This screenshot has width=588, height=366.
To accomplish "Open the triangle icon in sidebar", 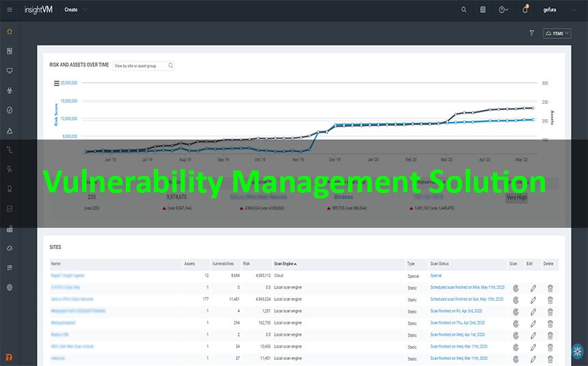I will (x=10, y=131).
